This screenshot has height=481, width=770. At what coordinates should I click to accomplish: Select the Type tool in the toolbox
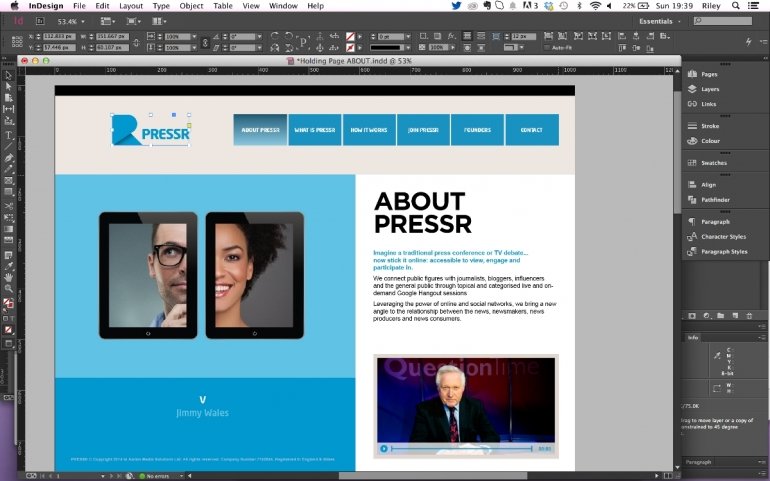pyautogui.click(x=8, y=135)
